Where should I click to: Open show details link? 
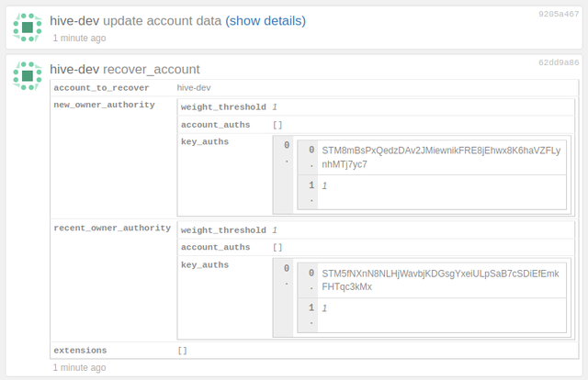pyautogui.click(x=266, y=21)
